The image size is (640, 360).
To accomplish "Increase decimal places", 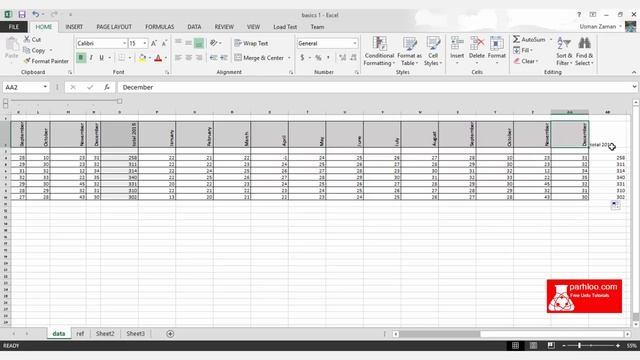I will 342,58.
